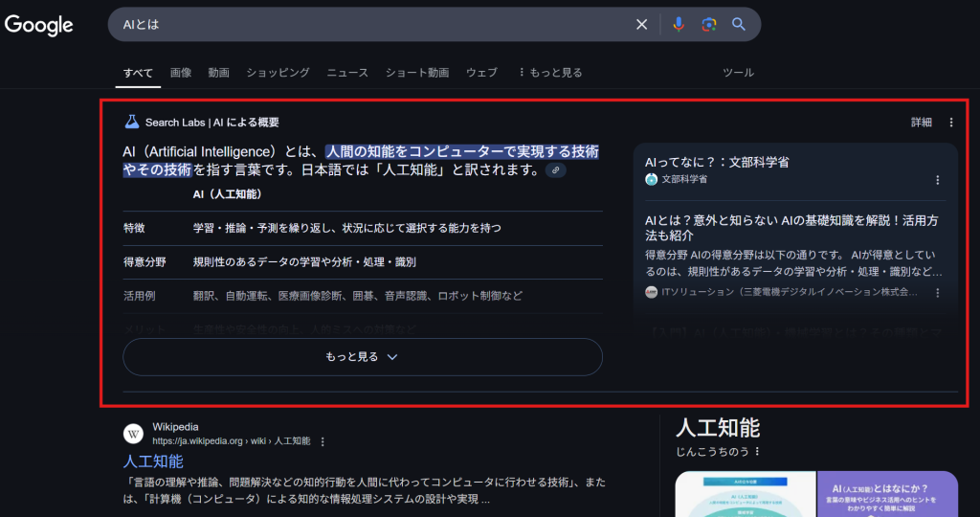The height and width of the screenshot is (517, 980).
Task: Click the Google logo
Action: tap(38, 25)
